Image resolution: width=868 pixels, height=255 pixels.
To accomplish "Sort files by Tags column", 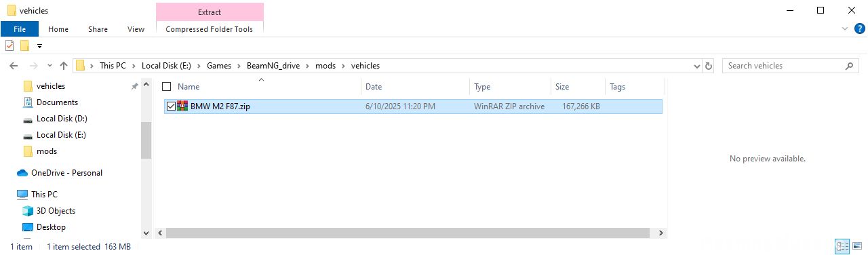I will 635,87.
